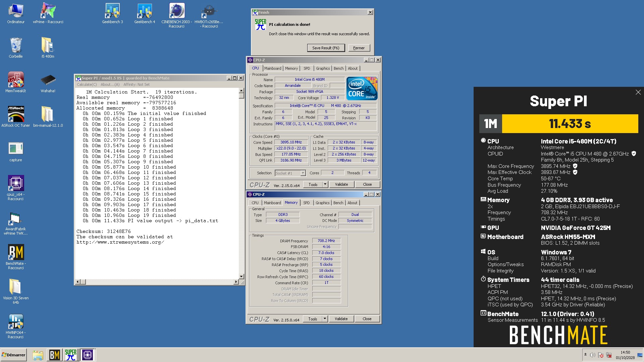Open the Démarrer start menu

pyautogui.click(x=13, y=355)
